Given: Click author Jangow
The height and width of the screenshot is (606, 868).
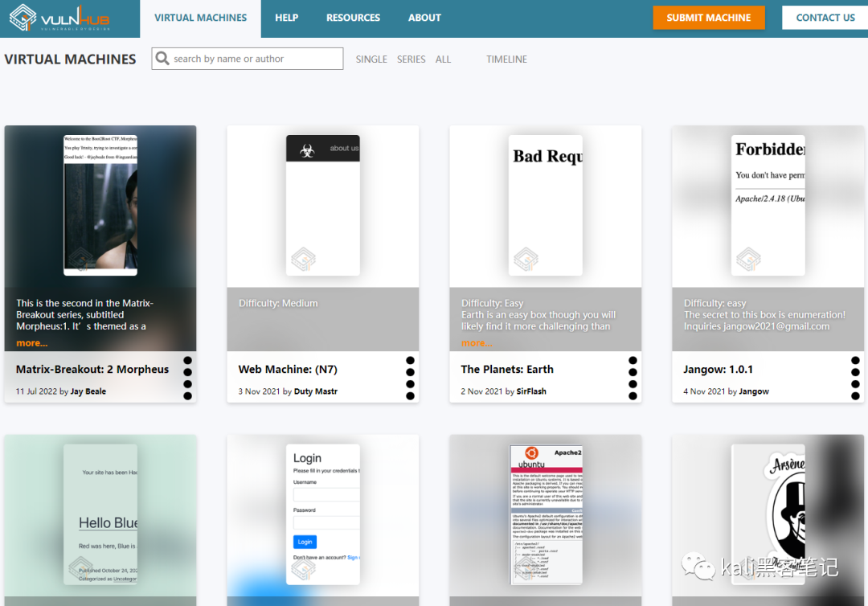Looking at the screenshot, I should (x=754, y=391).
